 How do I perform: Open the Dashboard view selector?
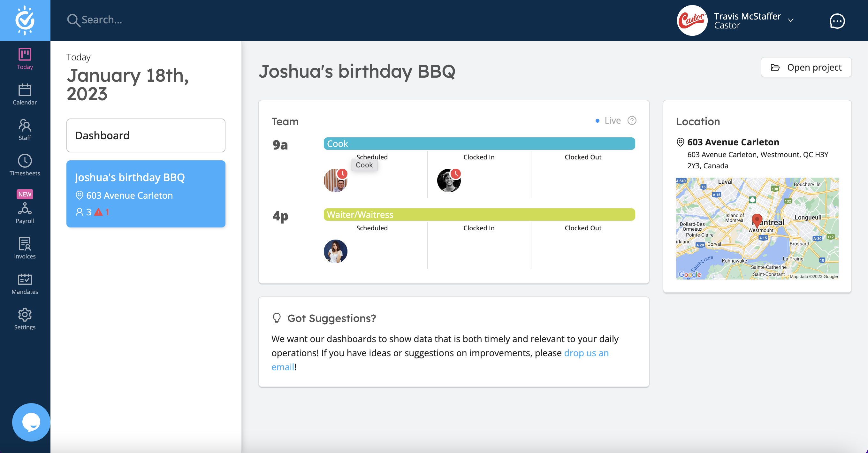tap(146, 135)
